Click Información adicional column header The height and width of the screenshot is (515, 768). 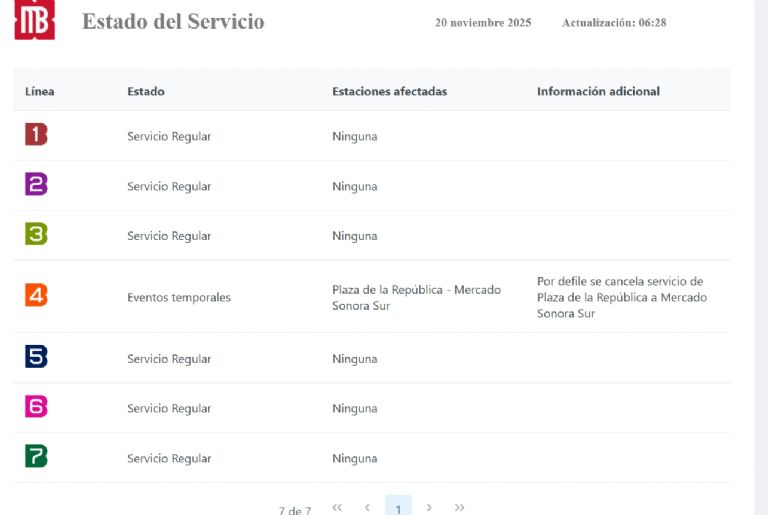tap(598, 91)
